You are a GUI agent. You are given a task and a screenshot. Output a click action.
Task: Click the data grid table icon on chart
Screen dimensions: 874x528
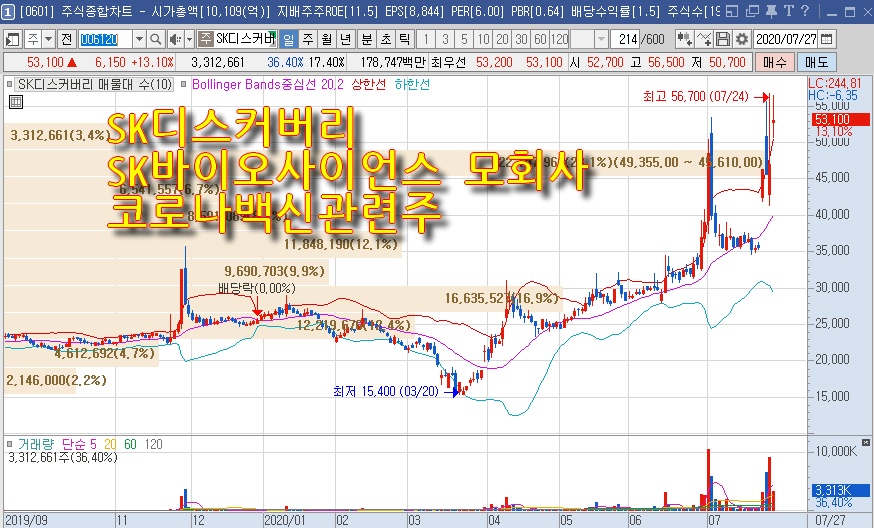click(x=16, y=102)
